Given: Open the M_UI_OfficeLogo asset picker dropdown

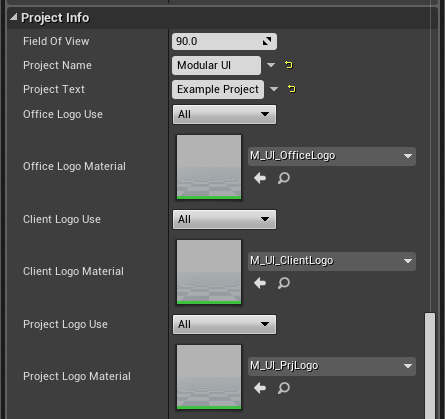Looking at the screenshot, I should (x=332, y=156).
